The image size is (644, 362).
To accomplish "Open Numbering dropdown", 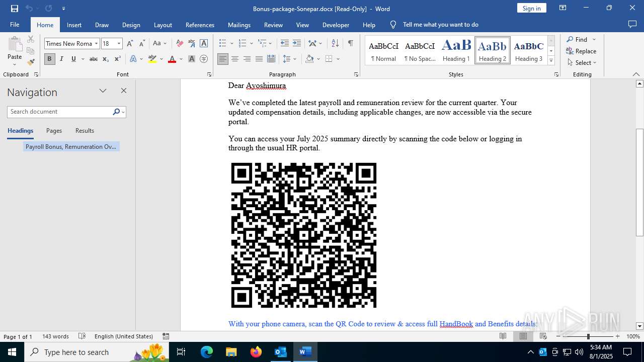I will pyautogui.click(x=251, y=43).
